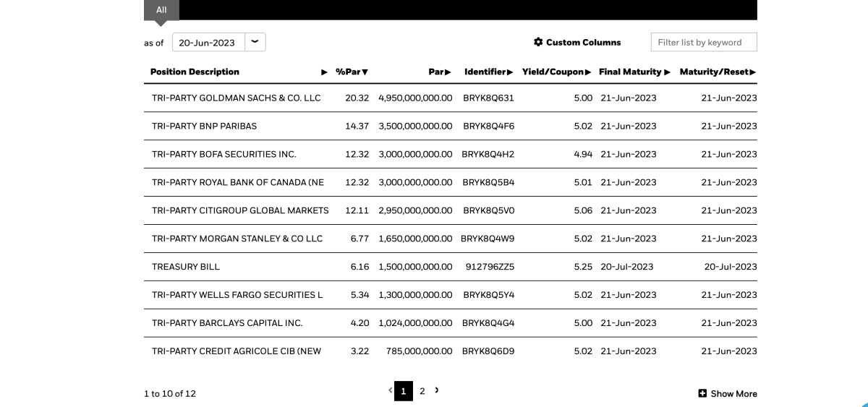Click par value 1,650,000,000.00
Viewport: 868px width, 407px height.
click(415, 239)
